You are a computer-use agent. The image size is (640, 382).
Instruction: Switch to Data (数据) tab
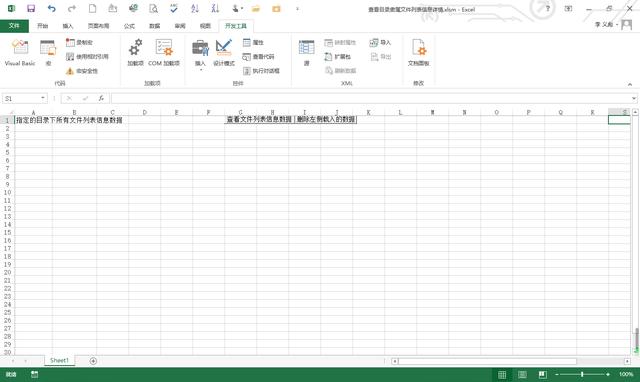pos(154,26)
